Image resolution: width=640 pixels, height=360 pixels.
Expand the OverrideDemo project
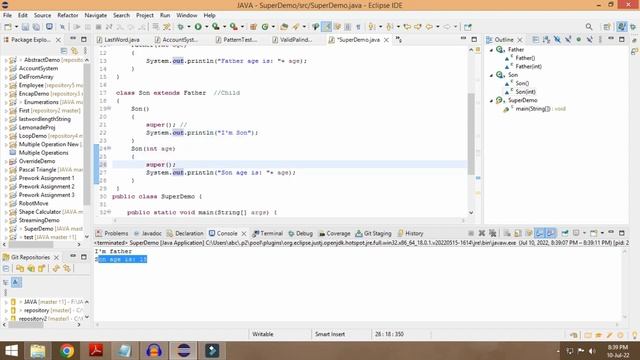(x=6, y=161)
